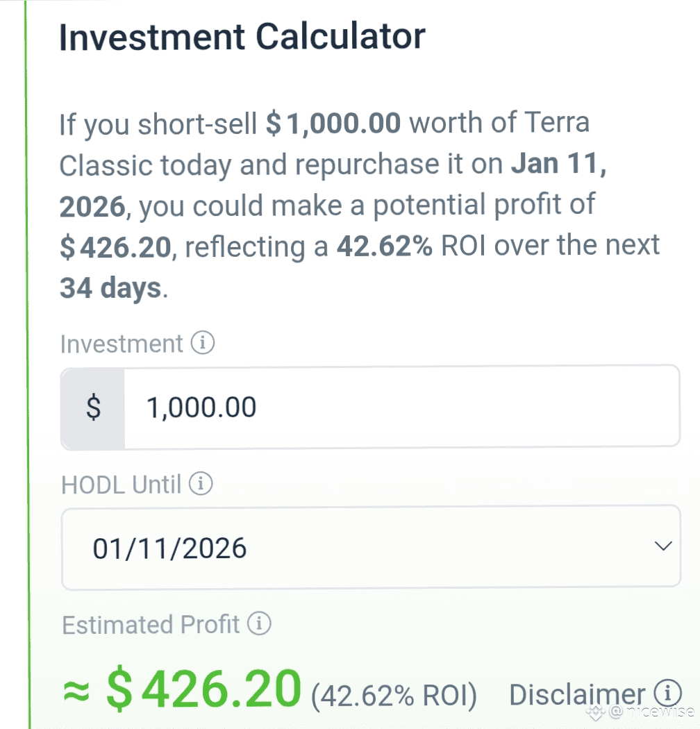Click into the 1,000.00 investment amount field
Image resolution: width=700 pixels, height=729 pixels.
(x=399, y=407)
